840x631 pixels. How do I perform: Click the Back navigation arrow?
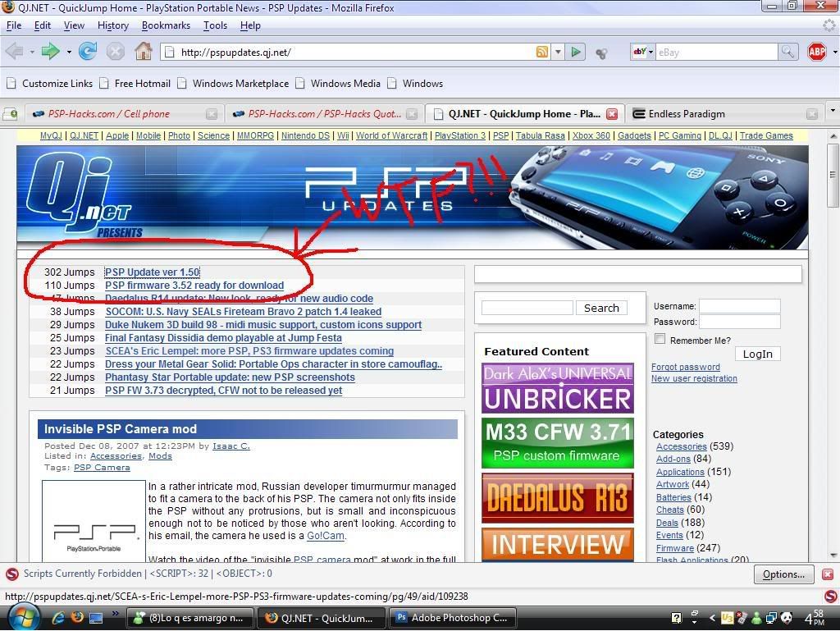14,52
